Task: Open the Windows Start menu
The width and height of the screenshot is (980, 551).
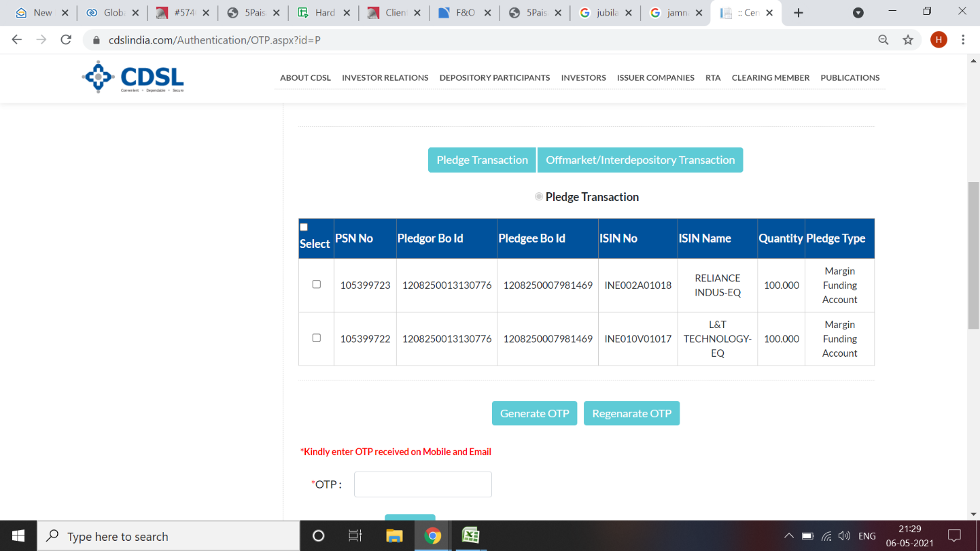Action: (x=18, y=536)
